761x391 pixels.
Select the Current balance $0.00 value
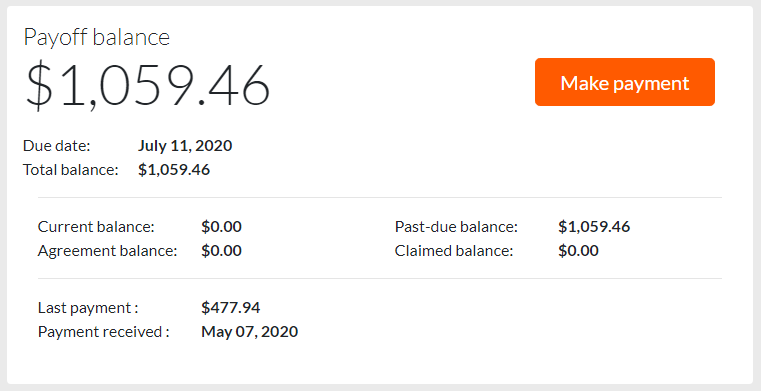click(x=221, y=227)
